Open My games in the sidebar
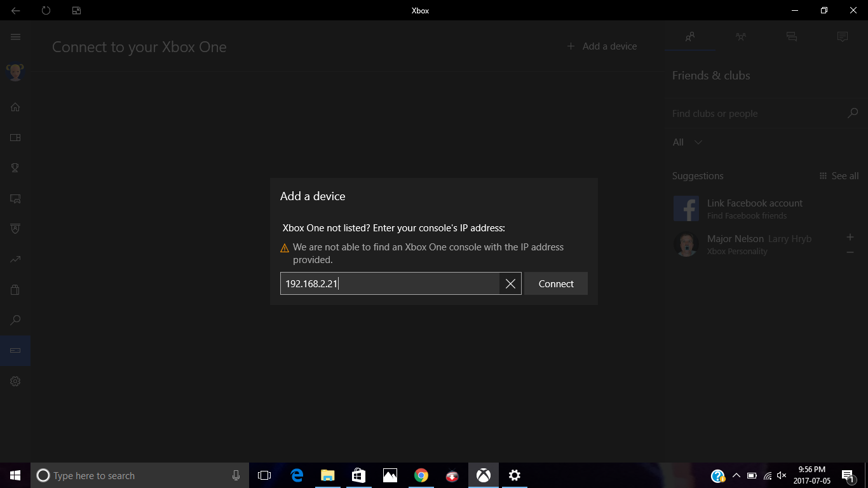Viewport: 868px width, 488px height. tap(15, 137)
